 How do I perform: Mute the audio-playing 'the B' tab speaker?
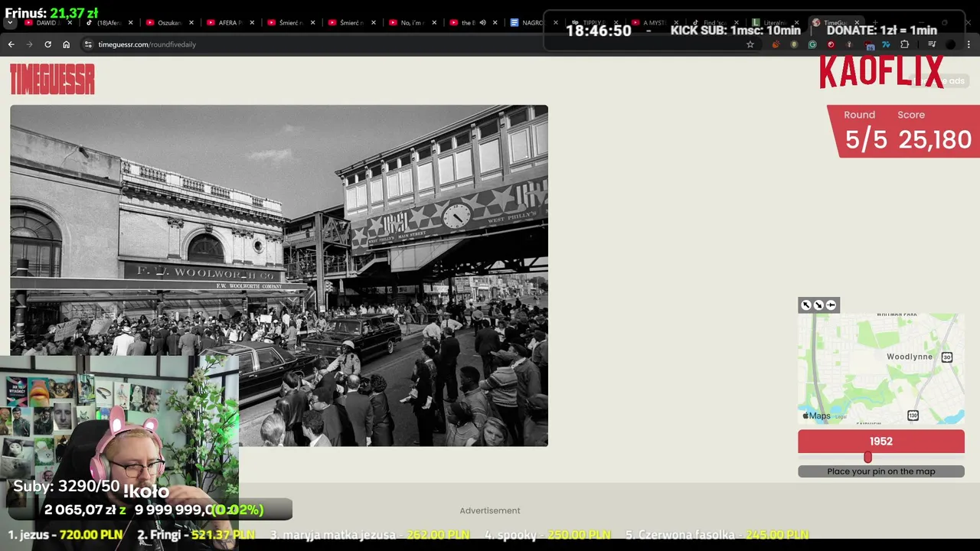482,23
